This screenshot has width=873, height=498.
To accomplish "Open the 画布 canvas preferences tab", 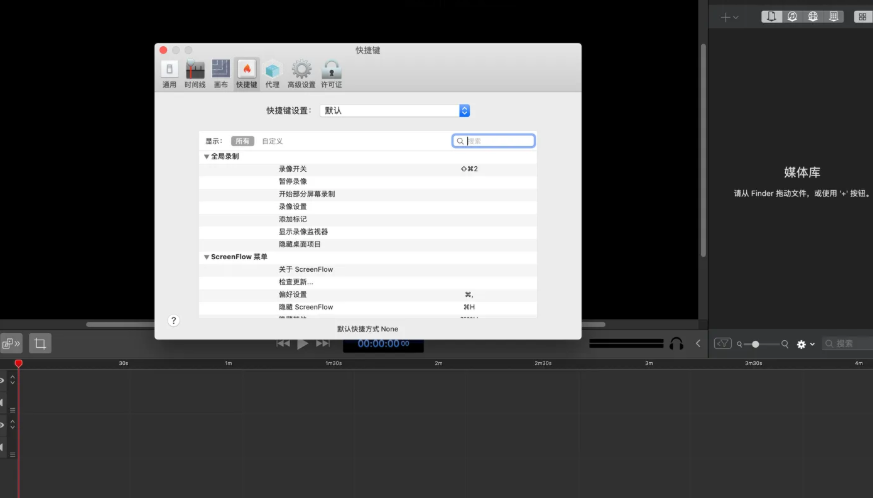I will coord(221,73).
